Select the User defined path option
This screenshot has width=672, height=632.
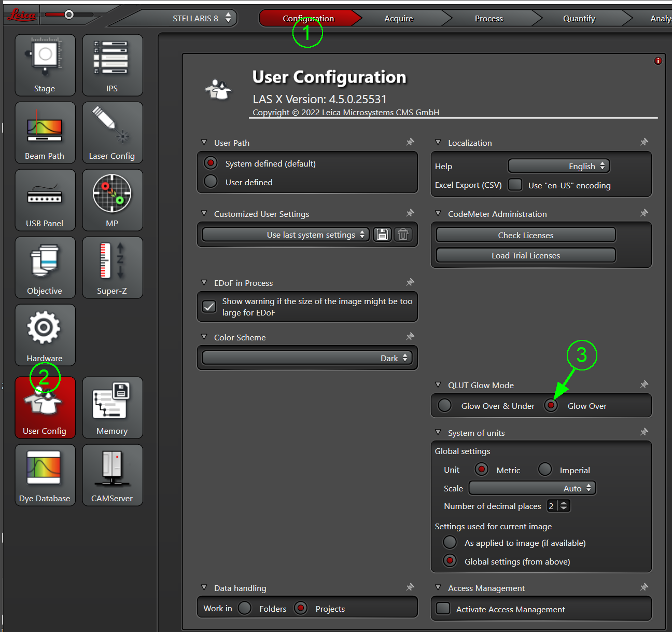(x=211, y=182)
